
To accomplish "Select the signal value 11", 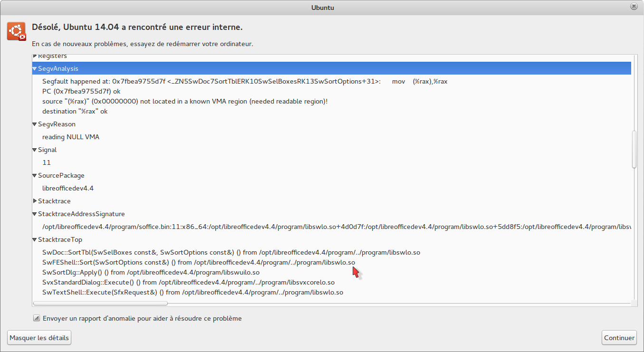I will point(47,163).
